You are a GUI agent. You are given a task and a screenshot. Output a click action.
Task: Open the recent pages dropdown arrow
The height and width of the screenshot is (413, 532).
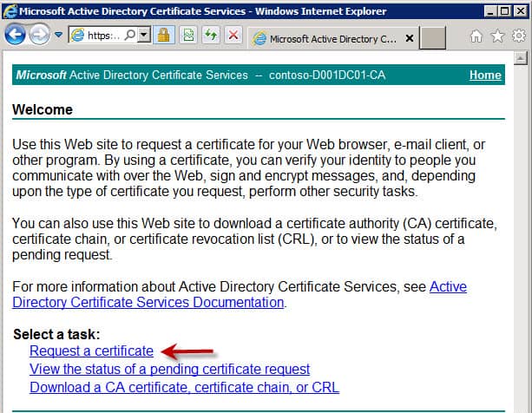[x=59, y=35]
